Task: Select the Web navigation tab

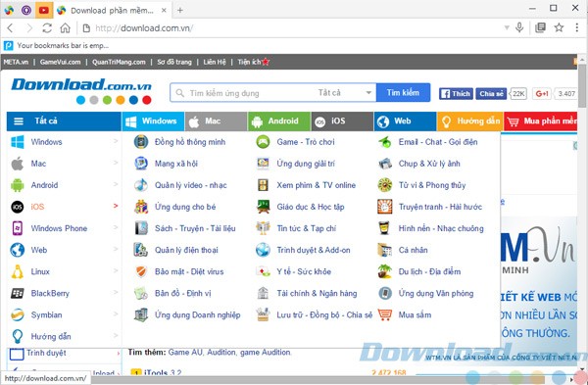Action: [x=405, y=121]
